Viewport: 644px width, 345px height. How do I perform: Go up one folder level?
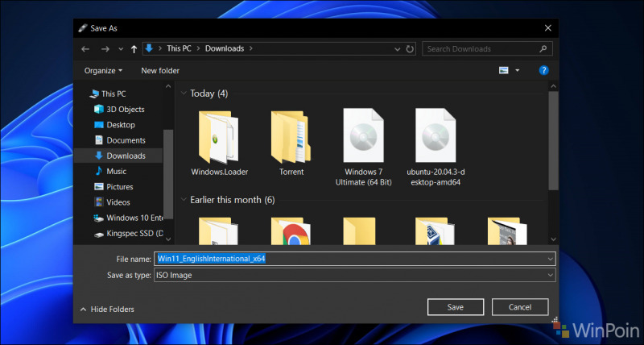[x=134, y=49]
